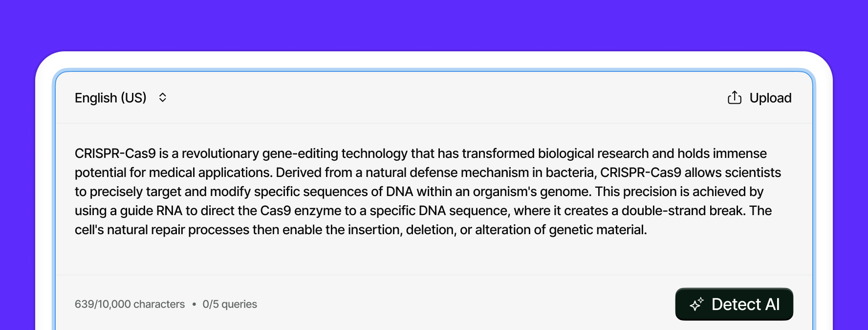Click the 639/10,000 characters counter
Viewport: 868px width, 330px height.
(x=130, y=304)
